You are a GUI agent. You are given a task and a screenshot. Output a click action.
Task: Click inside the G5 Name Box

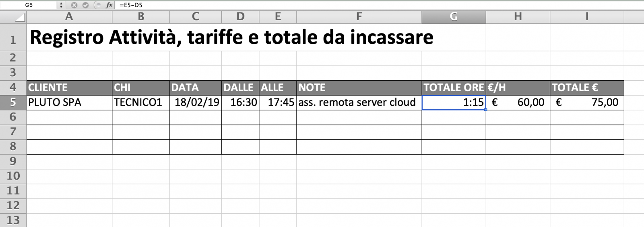pyautogui.click(x=29, y=5)
